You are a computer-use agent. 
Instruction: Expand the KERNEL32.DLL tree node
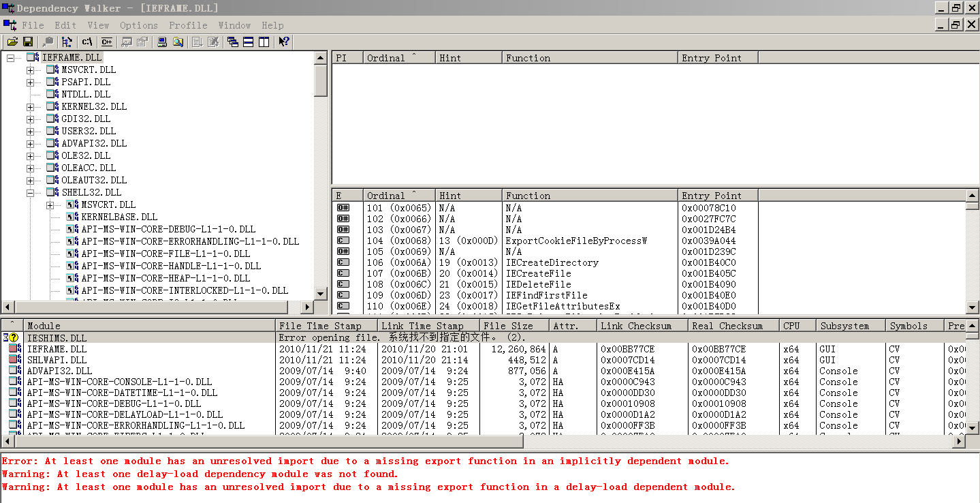click(30, 106)
